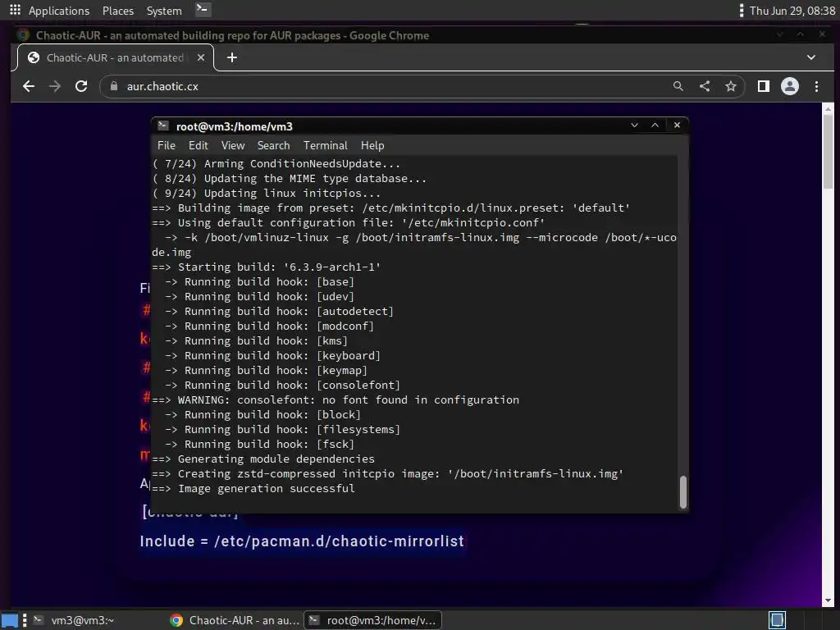Share this page icon in Chrome
Image resolution: width=840 pixels, height=630 pixels.
705,86
